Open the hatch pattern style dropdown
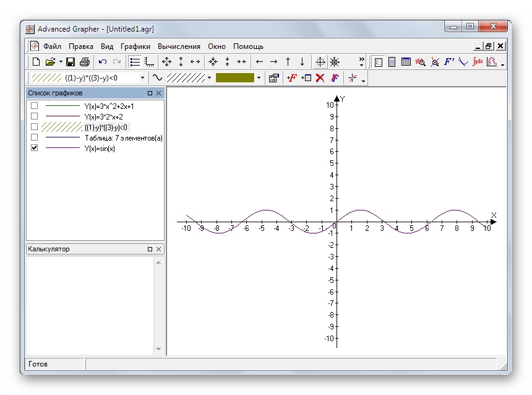This screenshot has width=532, height=395. [209, 78]
